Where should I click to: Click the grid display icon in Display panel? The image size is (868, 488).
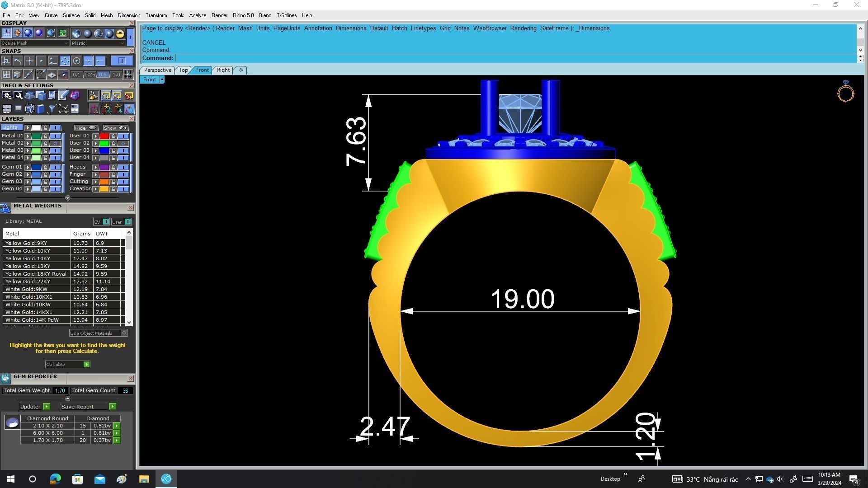pyautogui.click(x=6, y=33)
